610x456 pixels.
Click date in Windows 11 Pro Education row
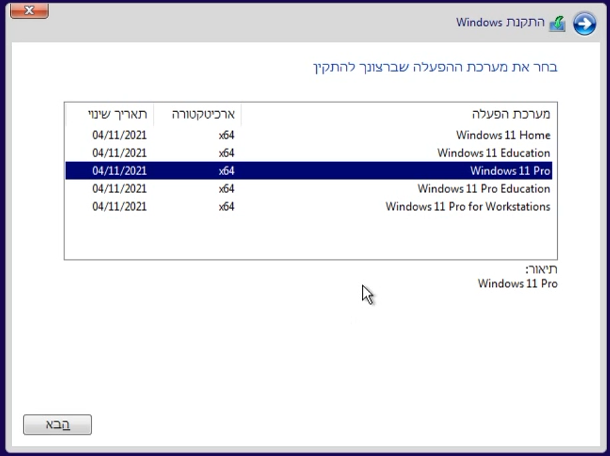click(119, 189)
